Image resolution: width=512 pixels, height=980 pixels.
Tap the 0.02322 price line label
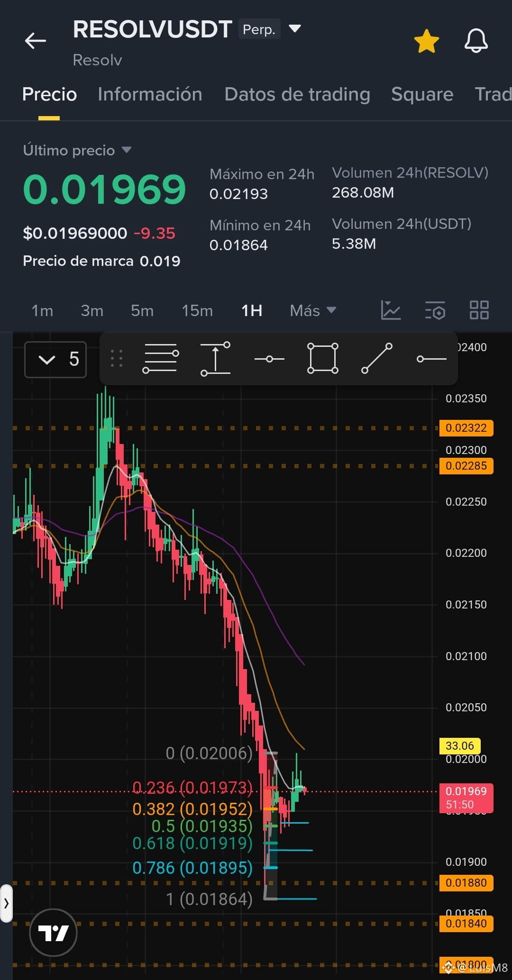coord(466,428)
